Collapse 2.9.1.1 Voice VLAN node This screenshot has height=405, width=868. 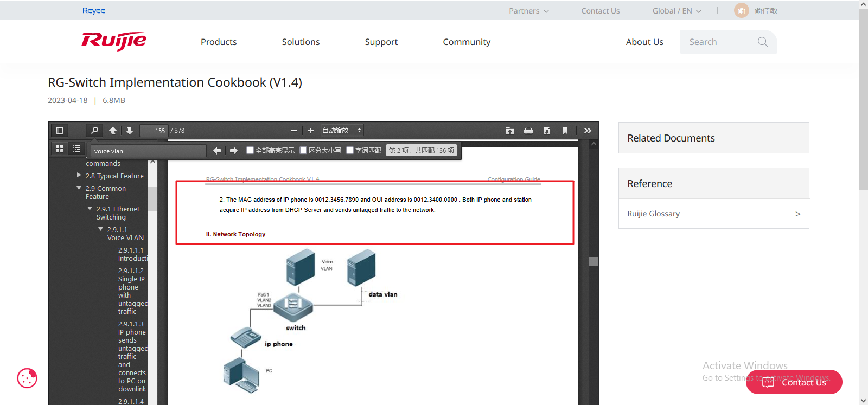pos(101,229)
